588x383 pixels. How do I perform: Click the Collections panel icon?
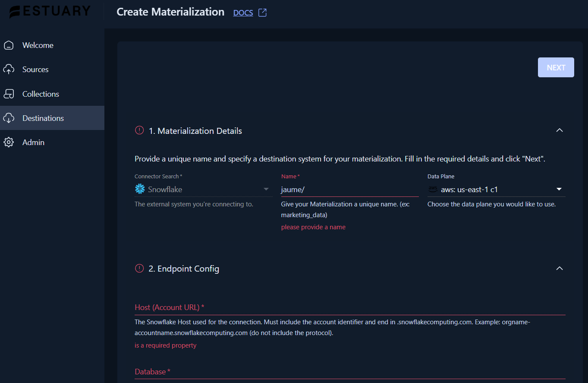9,93
